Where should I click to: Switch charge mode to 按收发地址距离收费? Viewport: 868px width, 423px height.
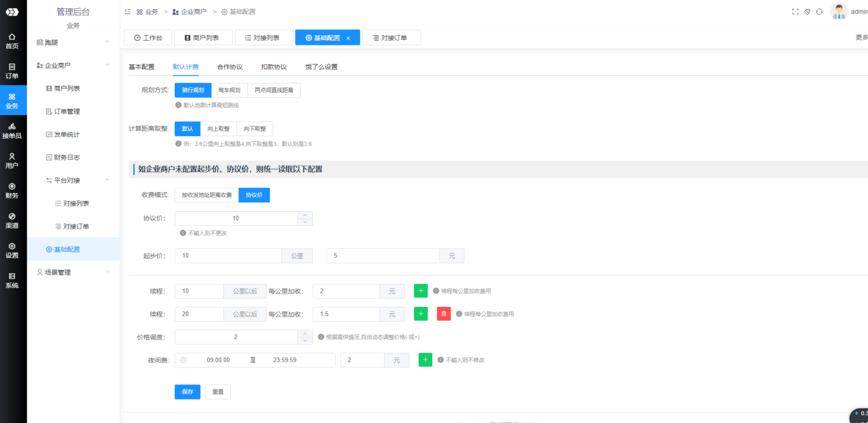[x=206, y=195]
